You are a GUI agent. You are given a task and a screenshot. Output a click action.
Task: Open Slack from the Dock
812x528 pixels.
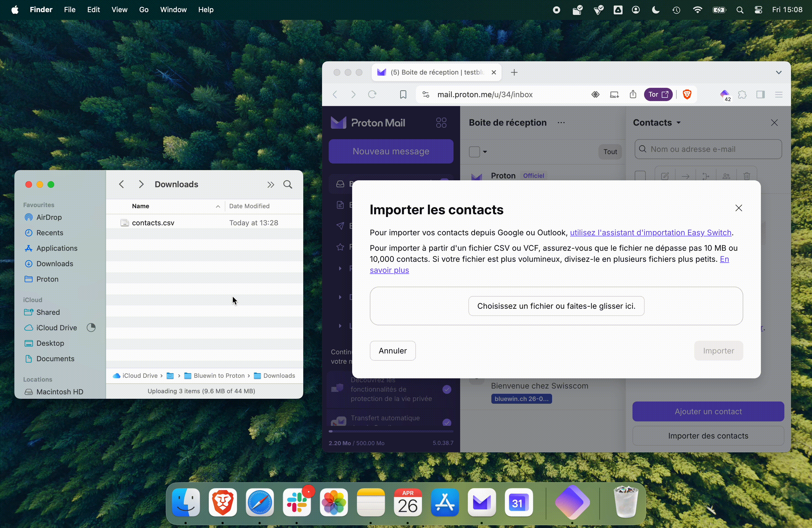[297, 502]
